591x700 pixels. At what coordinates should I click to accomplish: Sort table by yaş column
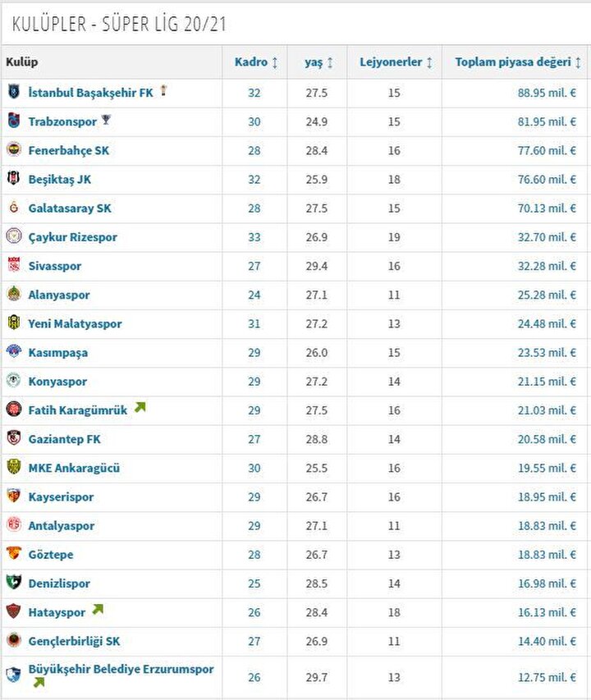[318, 62]
